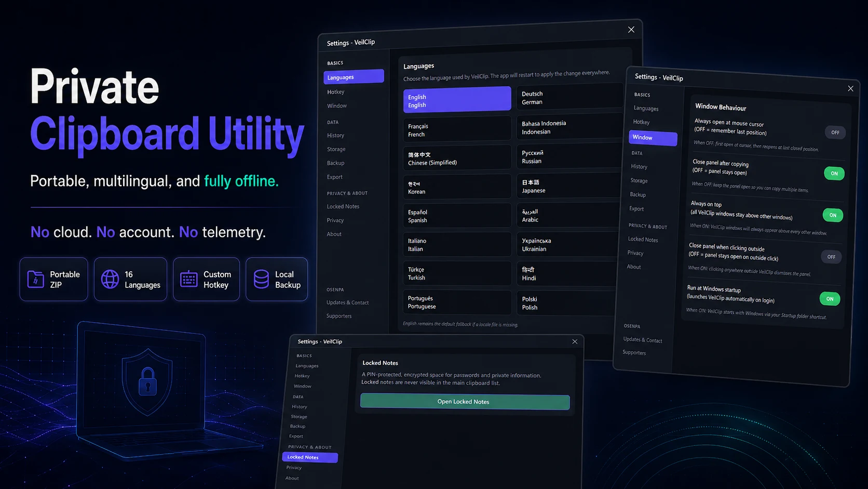Click Open Locked Notes button

pos(465,402)
